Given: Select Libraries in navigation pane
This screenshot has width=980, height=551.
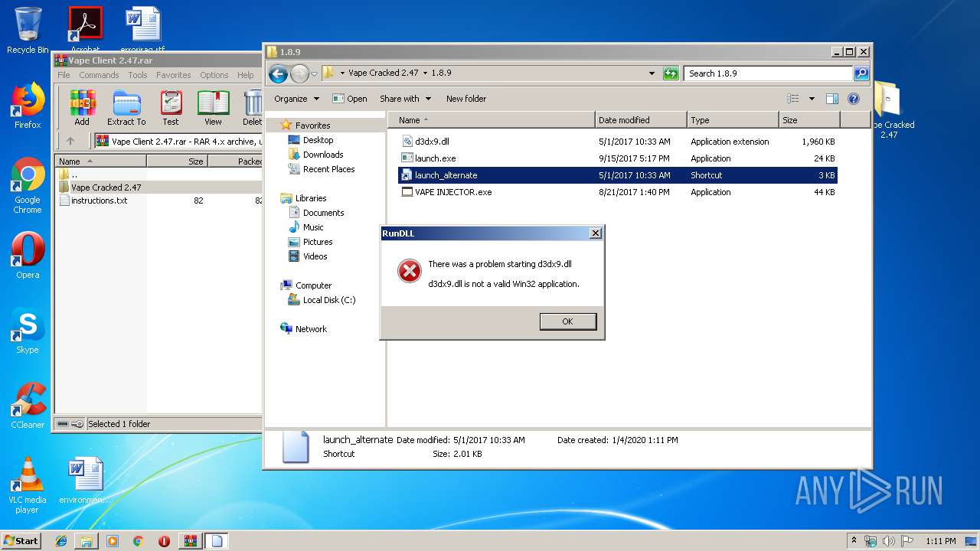Looking at the screenshot, I should [x=304, y=198].
